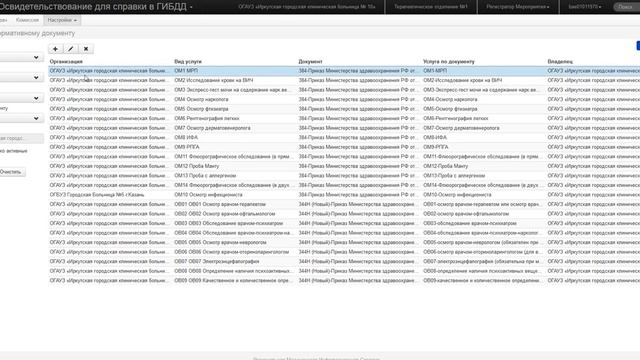Select the ОВ09 Качественное и количественное service cell
The width and height of the screenshot is (640, 360).
click(x=234, y=280)
